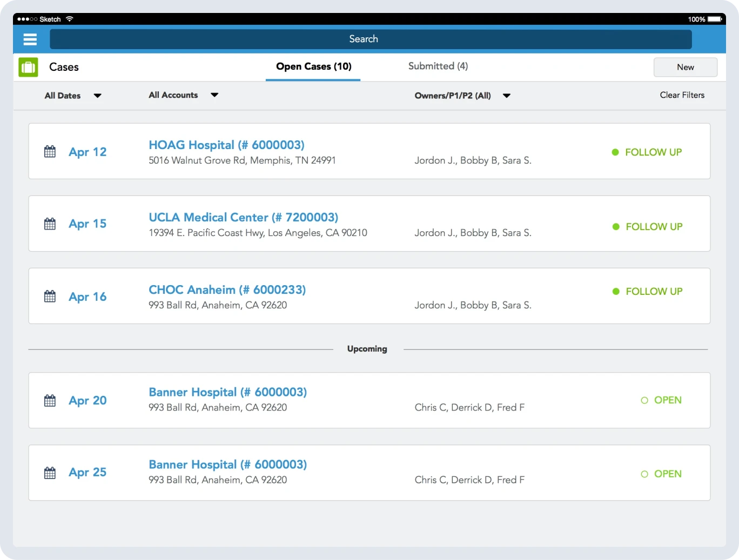Click the Cases page title
The image size is (739, 560).
64,67
